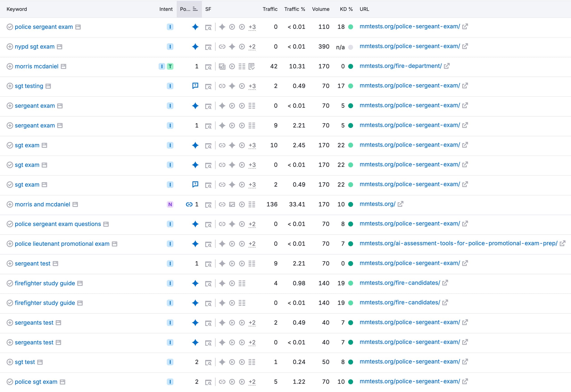The height and width of the screenshot is (392, 571).
Task: Toggle add circle for sgt test
Action: tap(10, 362)
